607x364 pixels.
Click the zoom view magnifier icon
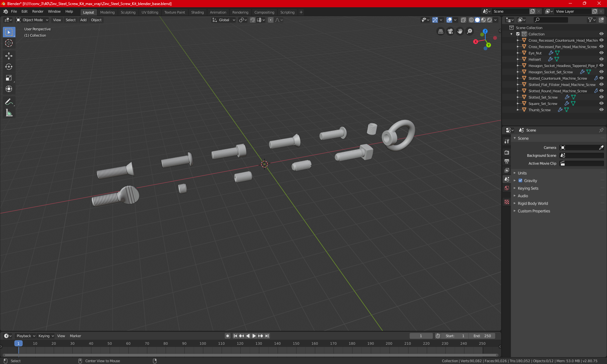tap(470, 31)
